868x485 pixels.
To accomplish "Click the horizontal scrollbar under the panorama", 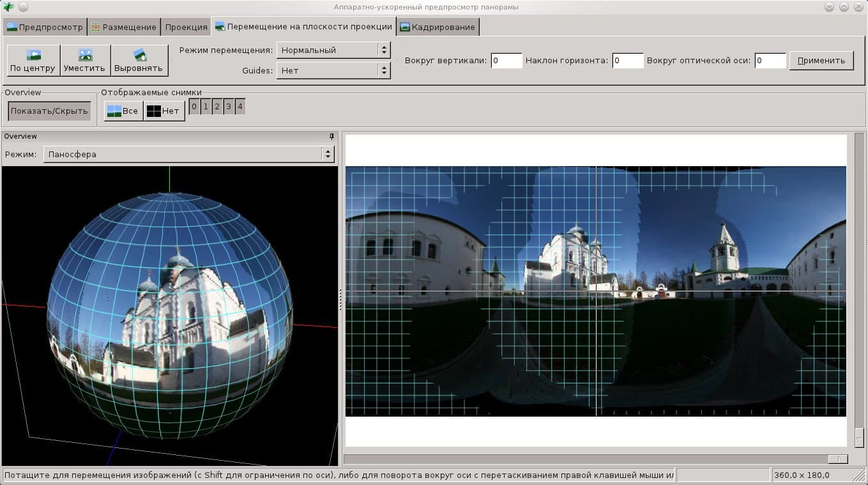I will point(594,459).
